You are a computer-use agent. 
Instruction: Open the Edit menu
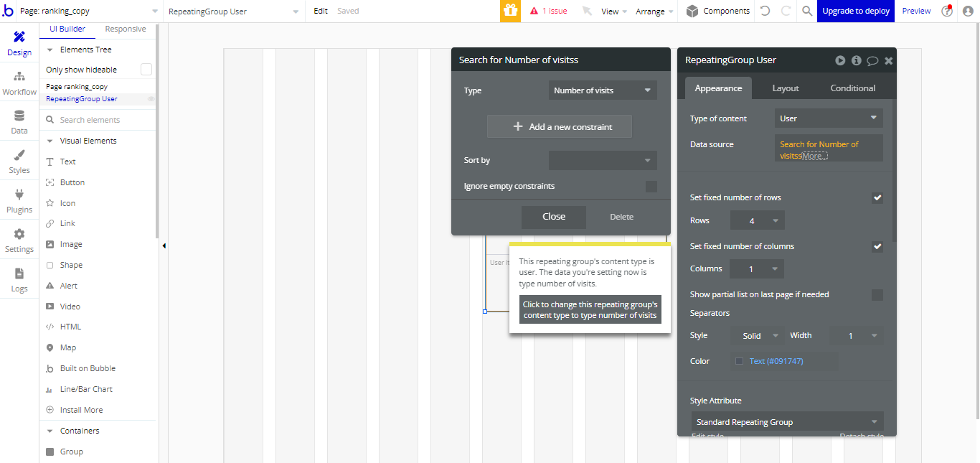tap(321, 11)
